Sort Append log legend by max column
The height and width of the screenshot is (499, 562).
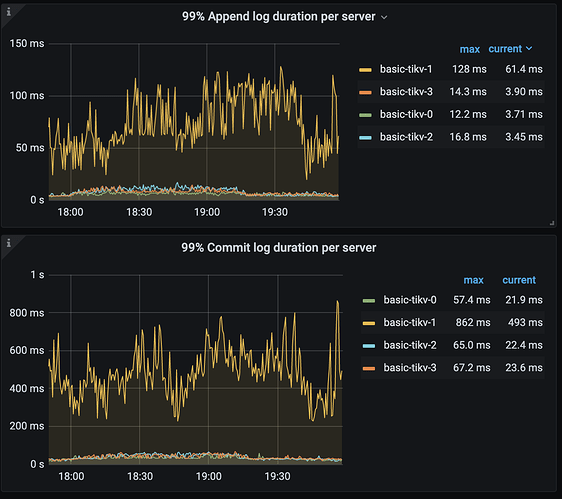(x=470, y=49)
